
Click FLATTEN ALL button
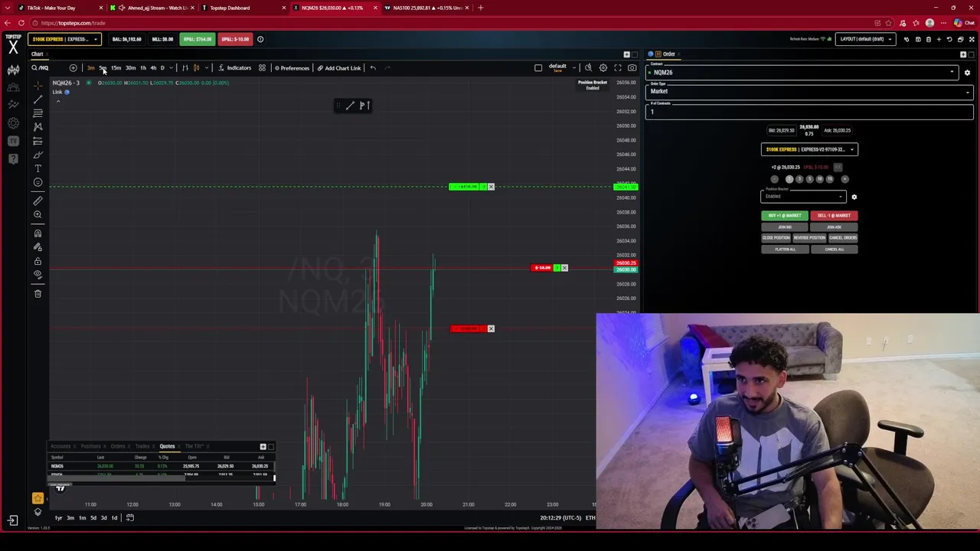[x=785, y=249]
